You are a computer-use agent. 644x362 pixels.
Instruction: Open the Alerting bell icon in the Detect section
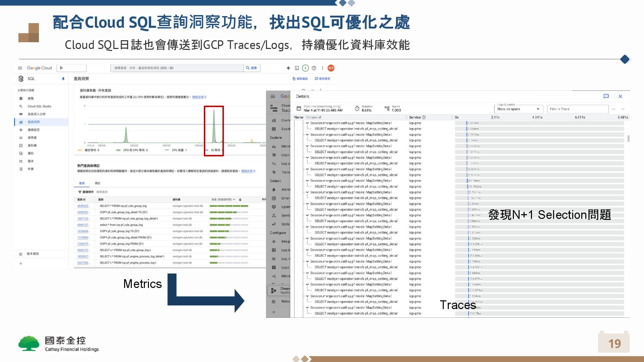[x=274, y=190]
